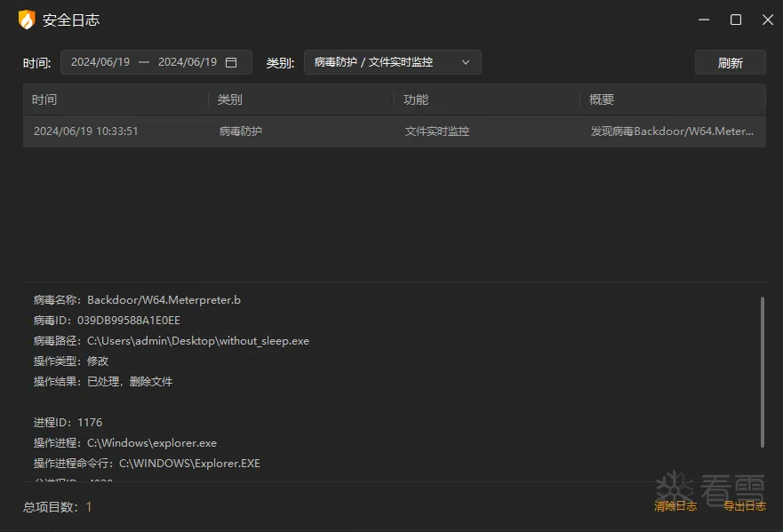Image resolution: width=783 pixels, height=532 pixels.
Task: Click the 发现病毒Backdoor/W64.Meter... summary cell
Action: [672, 131]
